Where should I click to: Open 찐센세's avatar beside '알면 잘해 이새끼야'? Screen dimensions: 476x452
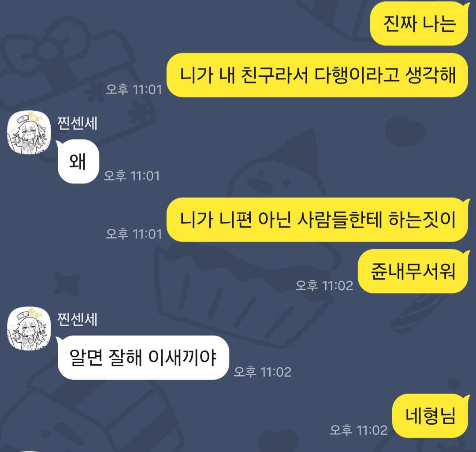click(29, 329)
